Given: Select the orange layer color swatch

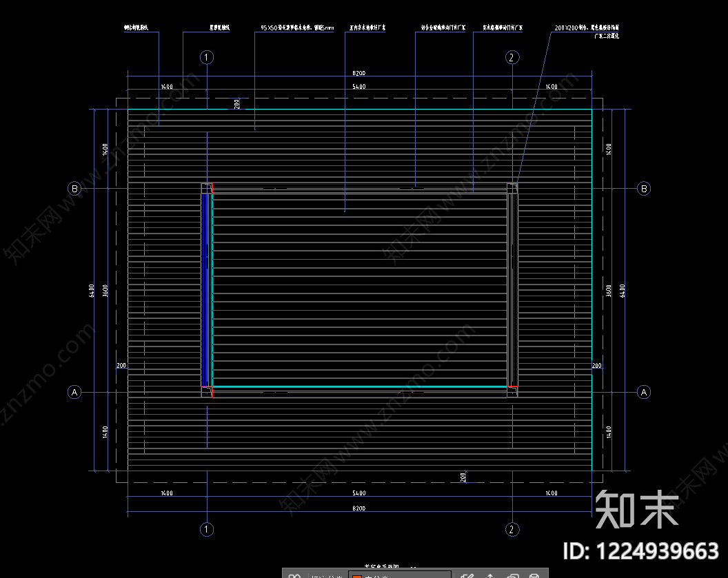Looking at the screenshot, I should coord(357,576).
